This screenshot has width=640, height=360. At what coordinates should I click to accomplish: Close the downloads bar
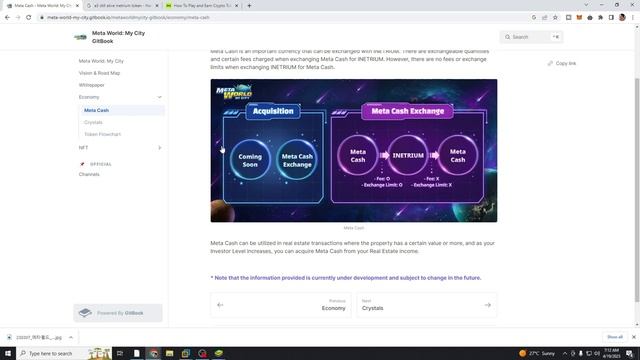pos(633,337)
